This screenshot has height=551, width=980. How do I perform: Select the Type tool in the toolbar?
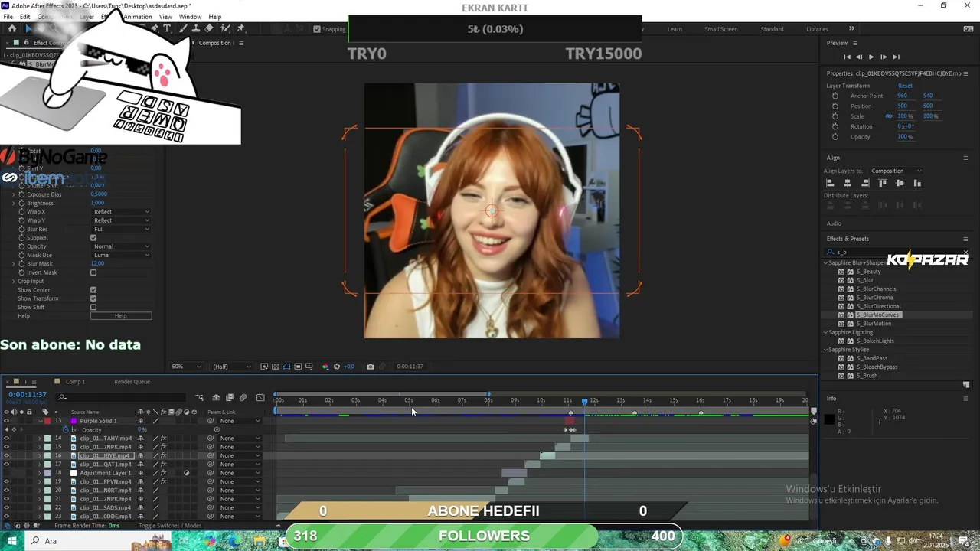pyautogui.click(x=167, y=28)
